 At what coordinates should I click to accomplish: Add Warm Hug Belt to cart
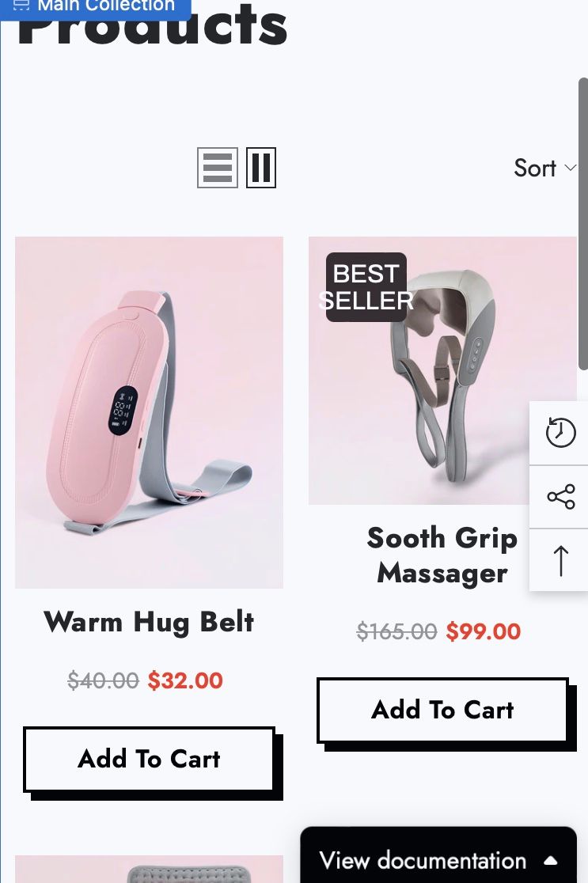[x=150, y=759]
